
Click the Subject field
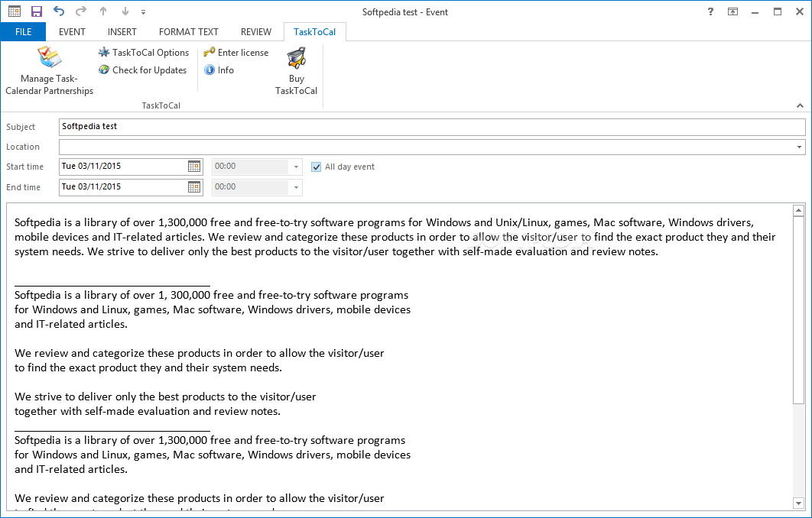(x=432, y=127)
